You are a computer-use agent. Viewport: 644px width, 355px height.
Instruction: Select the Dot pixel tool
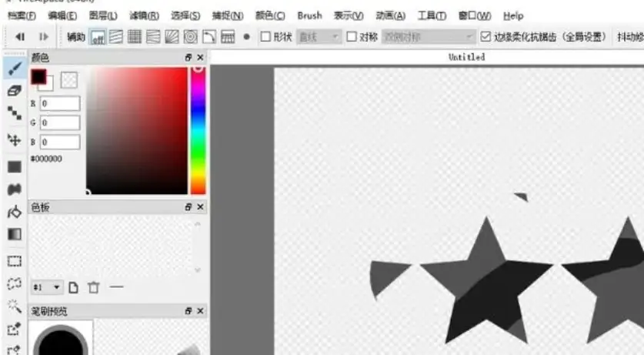point(15,113)
